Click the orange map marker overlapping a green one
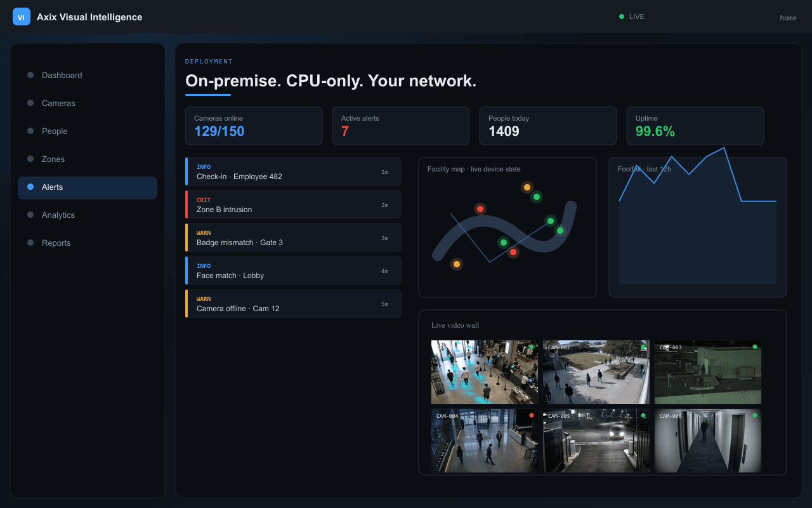812x508 pixels. pyautogui.click(x=527, y=187)
